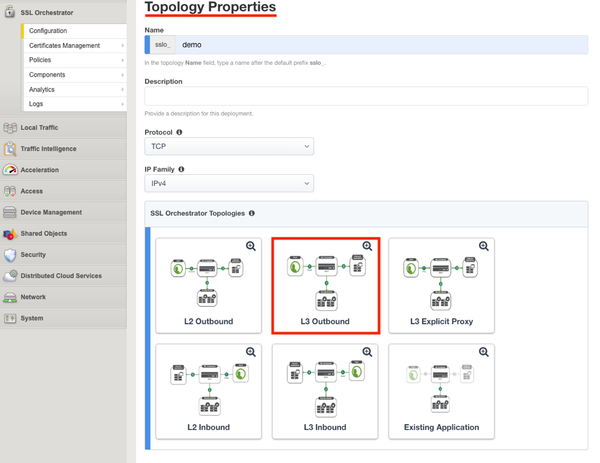The width and height of the screenshot is (600, 463).
Task: Magnify the L3 Explicit Proxy diagram
Action: pos(483,246)
